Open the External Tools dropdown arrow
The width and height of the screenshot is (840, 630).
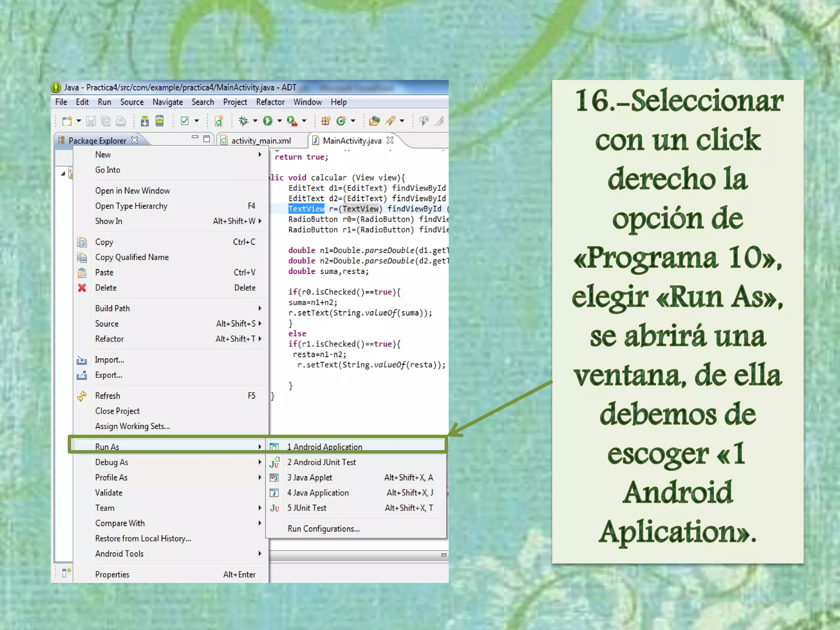pyautogui.click(x=304, y=121)
